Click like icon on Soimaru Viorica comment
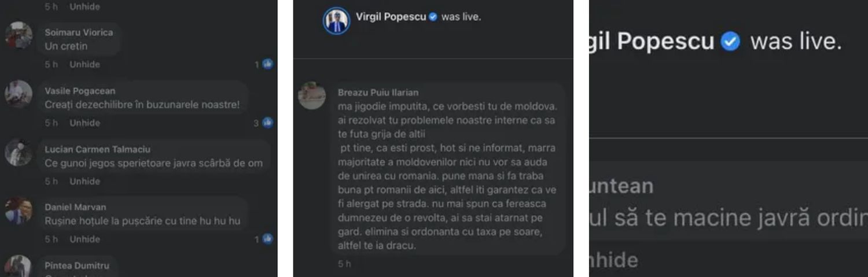 [x=267, y=64]
